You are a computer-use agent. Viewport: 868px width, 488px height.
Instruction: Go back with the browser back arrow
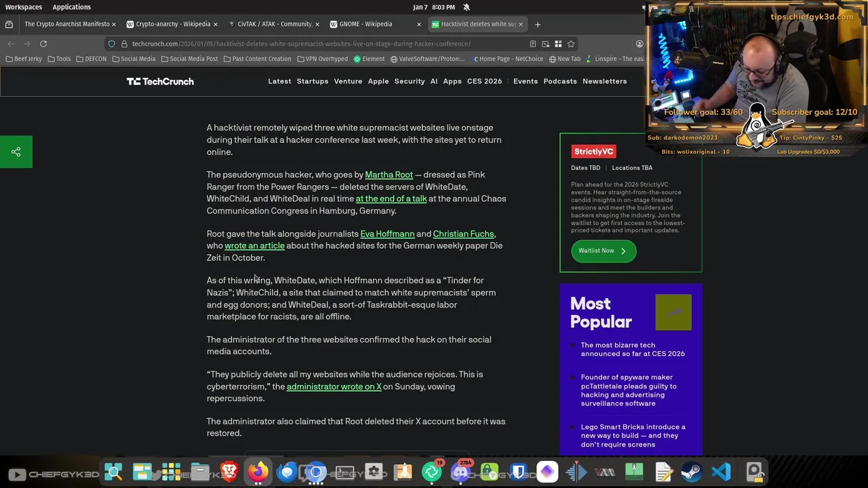click(x=11, y=44)
